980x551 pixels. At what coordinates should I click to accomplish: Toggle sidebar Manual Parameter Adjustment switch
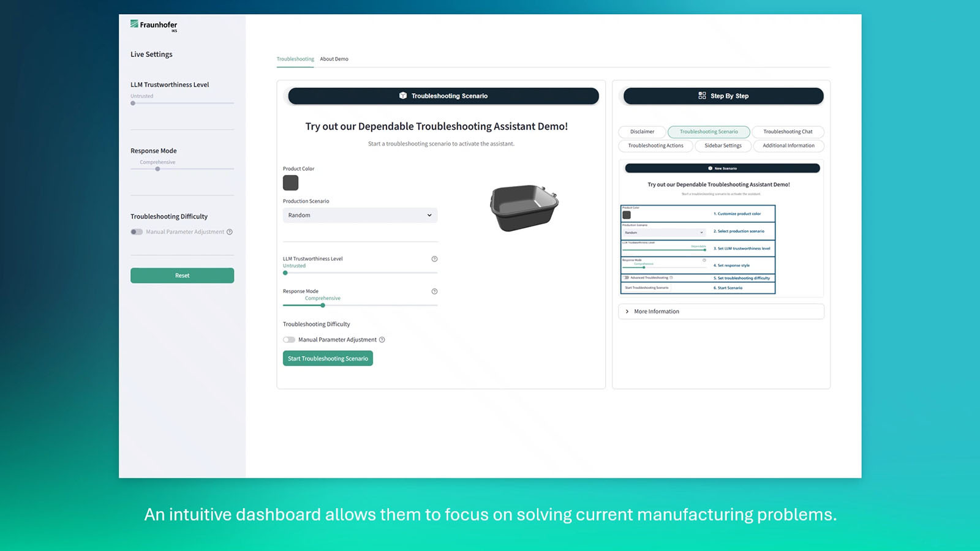tap(137, 232)
